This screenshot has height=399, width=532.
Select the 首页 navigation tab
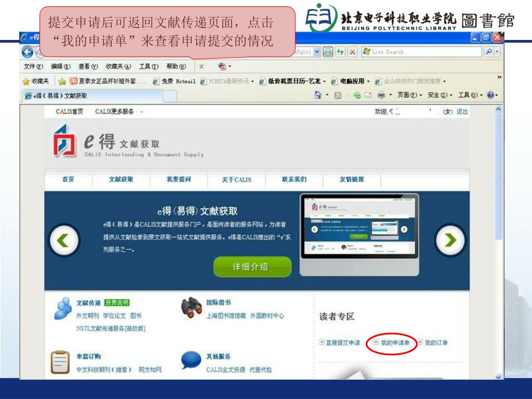pyautogui.click(x=68, y=179)
